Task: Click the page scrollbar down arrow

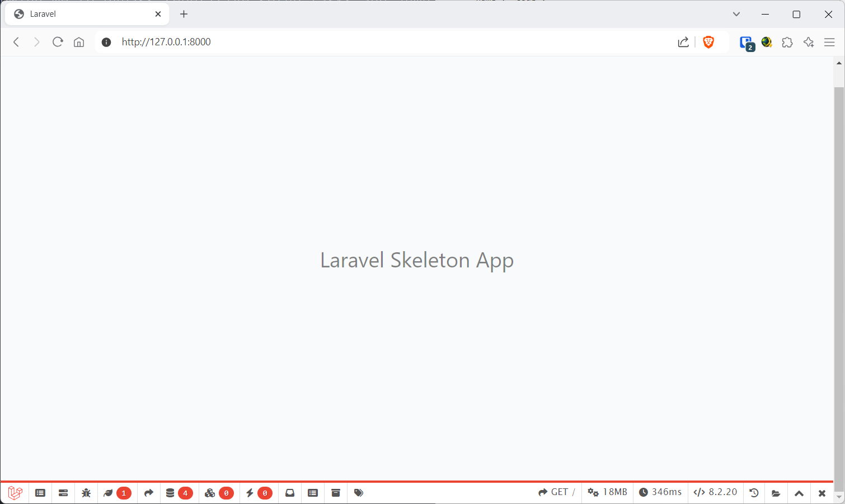Action: pyautogui.click(x=839, y=497)
